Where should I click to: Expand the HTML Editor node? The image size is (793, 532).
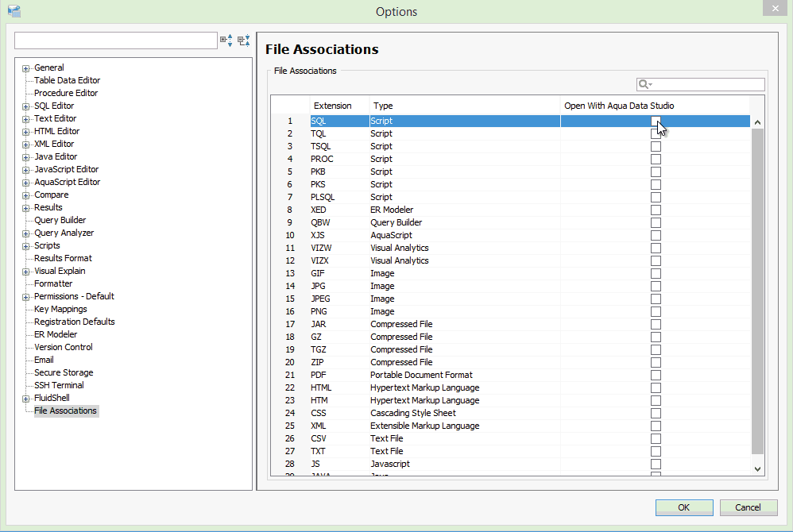[25, 132]
